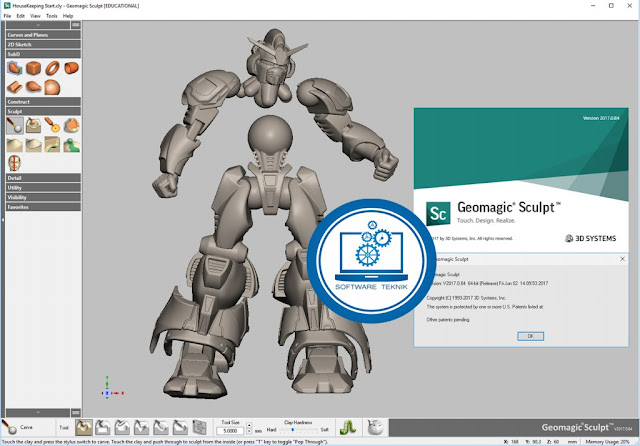Select the orange SubD sphere with cage
The image size is (640, 446).
coord(52,87)
